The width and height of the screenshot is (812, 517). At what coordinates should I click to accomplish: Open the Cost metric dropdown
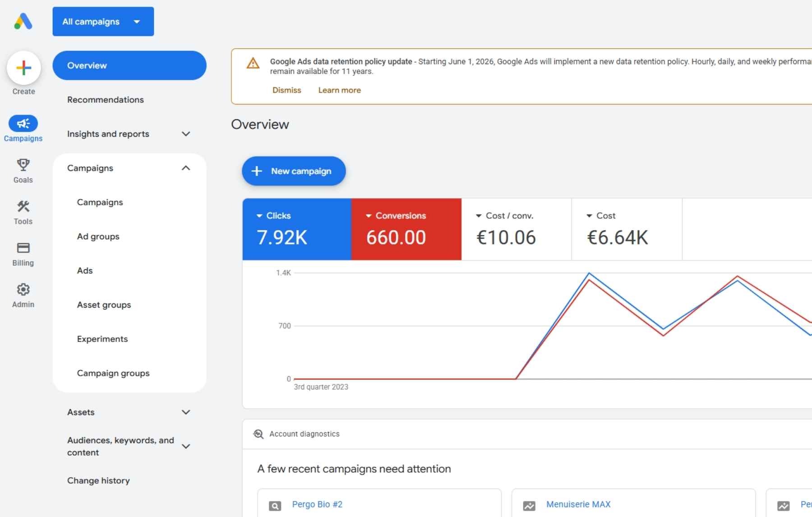click(x=601, y=216)
